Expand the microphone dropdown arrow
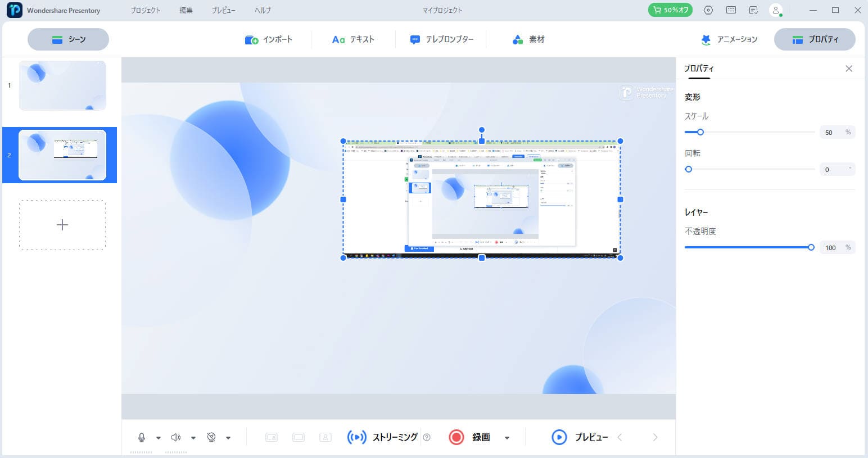 click(x=159, y=438)
